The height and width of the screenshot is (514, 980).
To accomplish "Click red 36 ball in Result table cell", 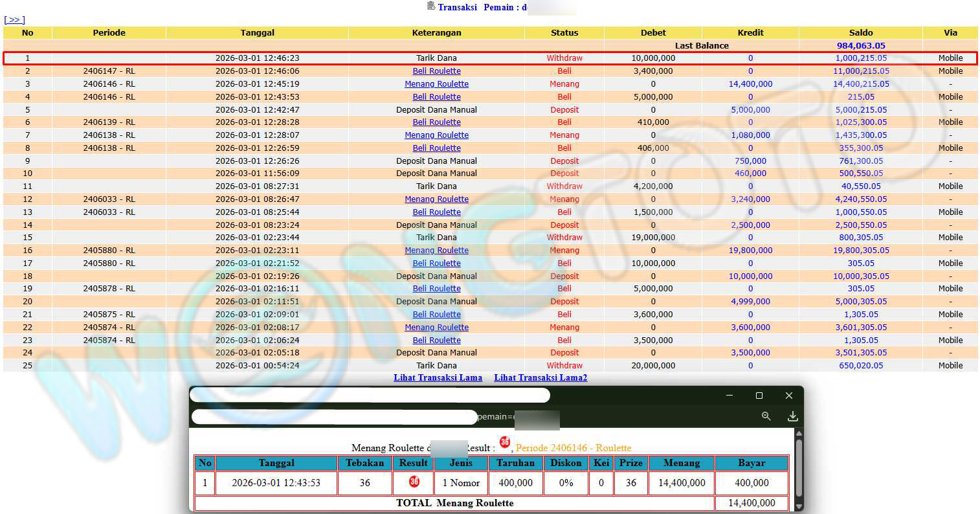I will tap(414, 482).
